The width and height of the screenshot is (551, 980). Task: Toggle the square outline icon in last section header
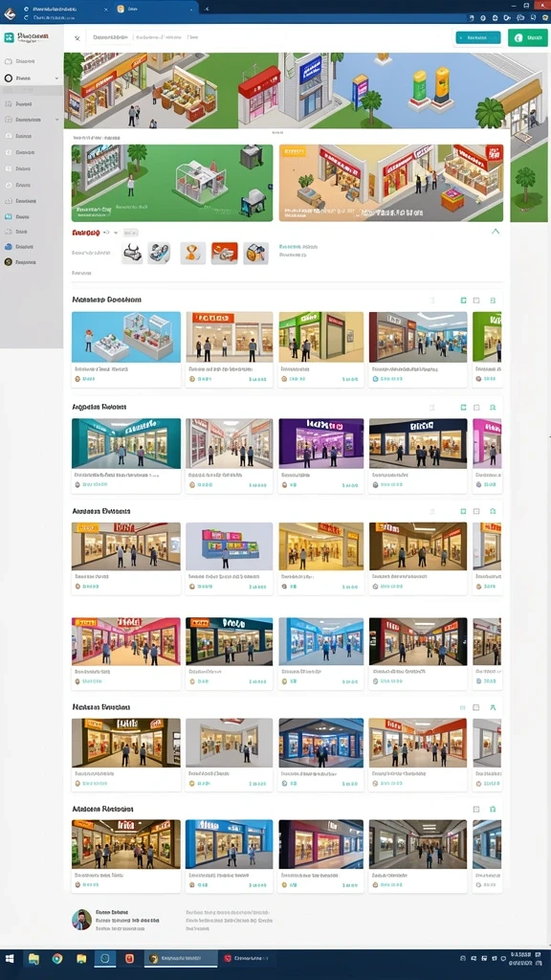click(x=476, y=810)
